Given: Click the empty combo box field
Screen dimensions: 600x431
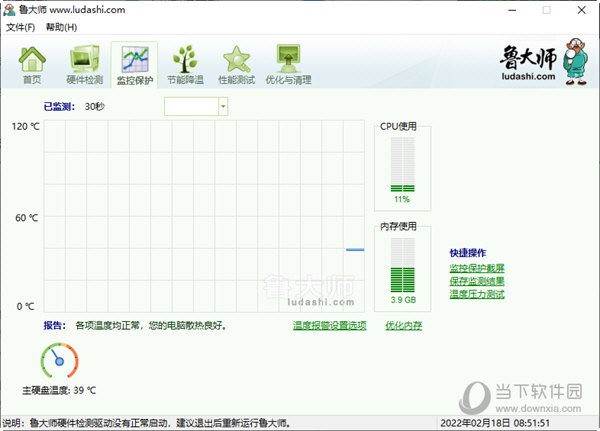Looking at the screenshot, I should click(x=191, y=106).
